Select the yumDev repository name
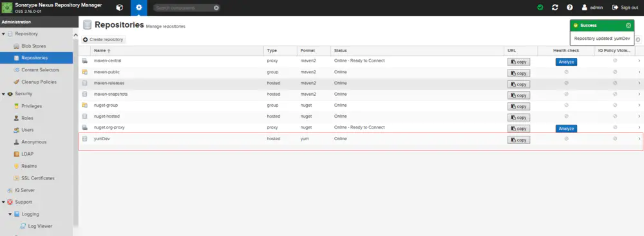Image resolution: width=644 pixels, height=236 pixels. click(x=102, y=139)
